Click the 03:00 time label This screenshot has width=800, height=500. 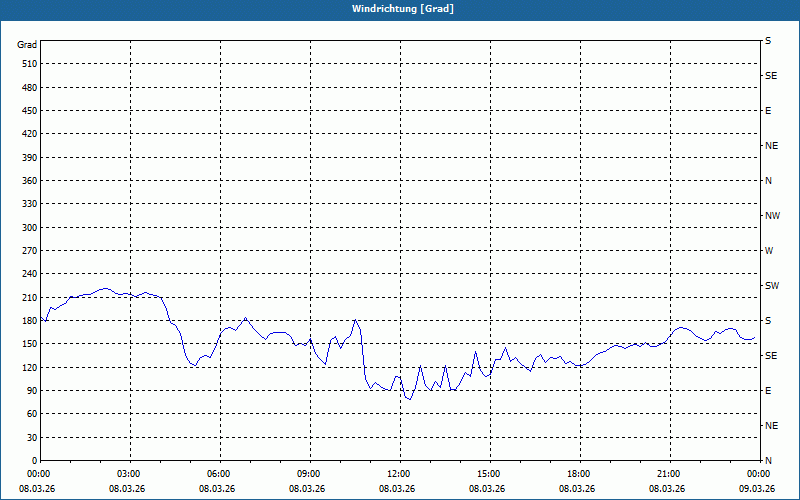click(127, 474)
